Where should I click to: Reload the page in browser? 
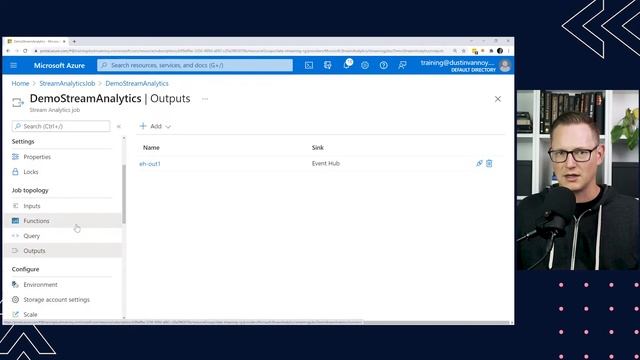pyautogui.click(x=25, y=51)
